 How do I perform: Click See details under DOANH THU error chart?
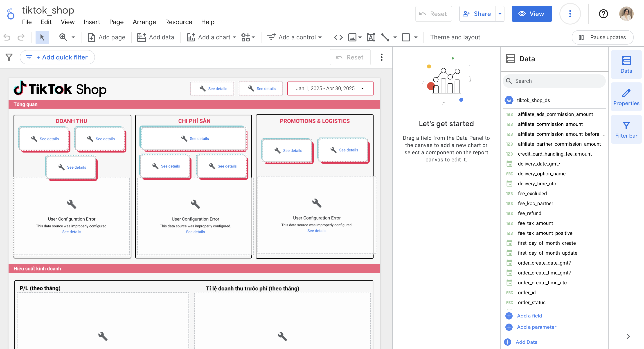coord(72,232)
